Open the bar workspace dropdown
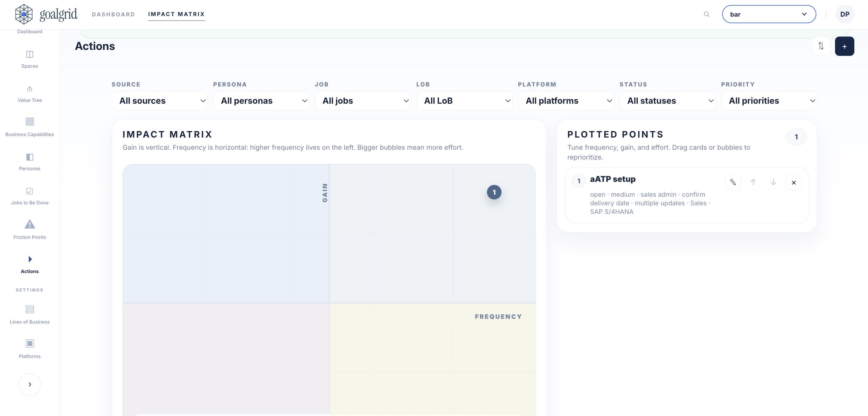Image resolution: width=868 pixels, height=416 pixels. click(x=769, y=14)
